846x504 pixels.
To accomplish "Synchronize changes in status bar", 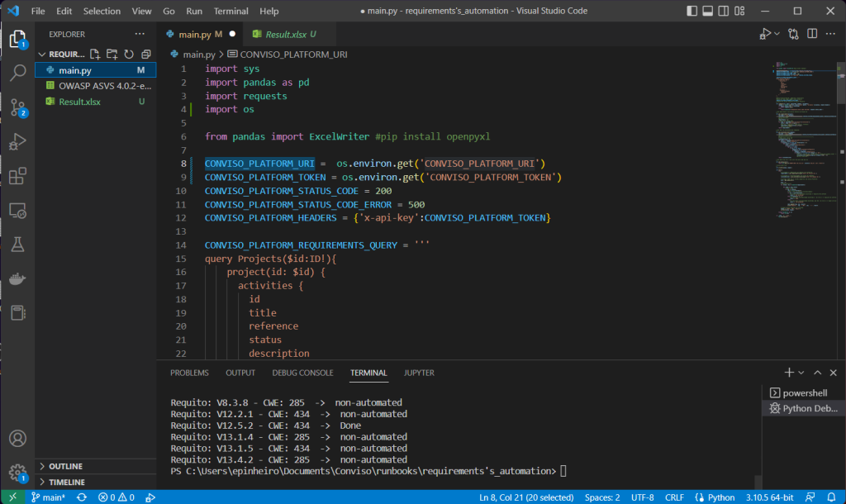I will tap(82, 497).
